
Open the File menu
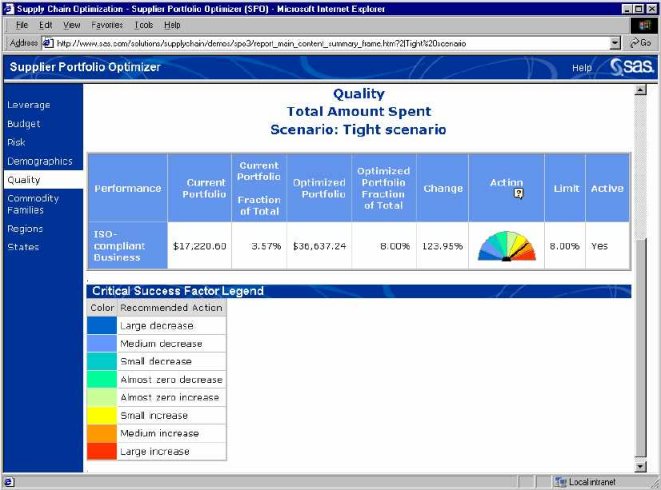[21, 25]
